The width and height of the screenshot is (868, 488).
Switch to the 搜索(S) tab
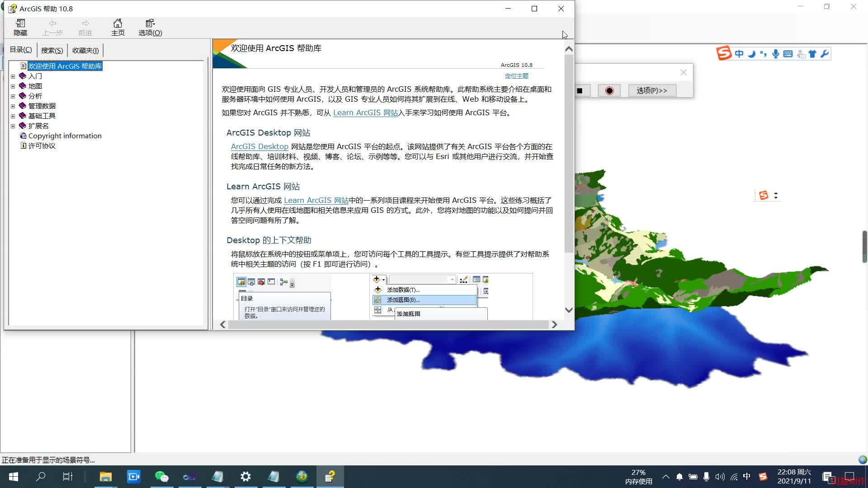click(51, 50)
